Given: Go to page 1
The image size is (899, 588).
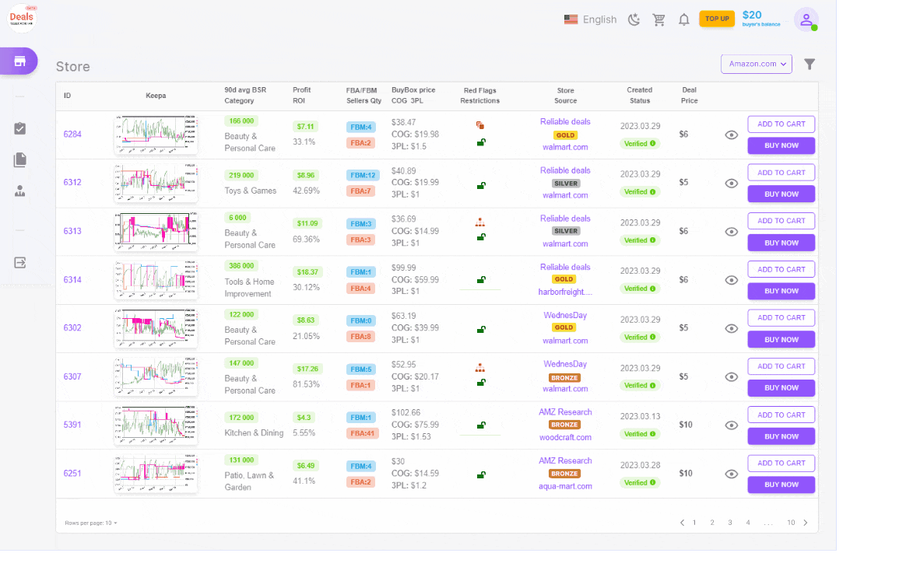Looking at the screenshot, I should click(x=694, y=523).
